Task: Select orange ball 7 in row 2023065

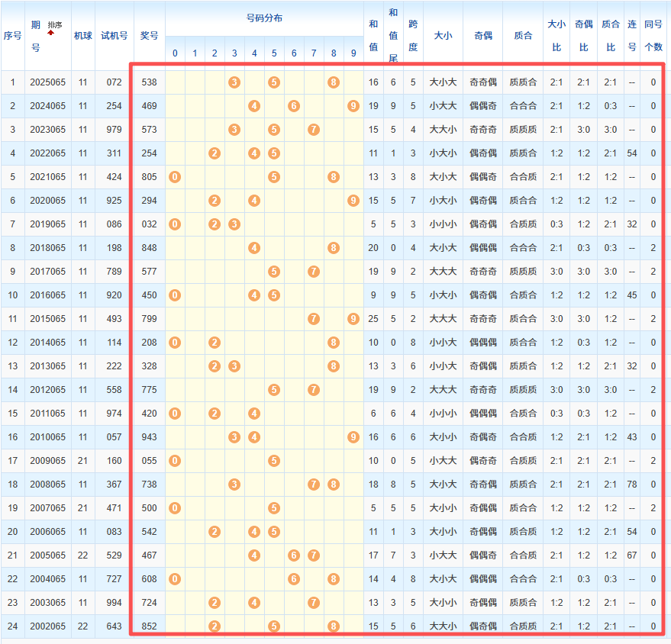Action: [314, 130]
